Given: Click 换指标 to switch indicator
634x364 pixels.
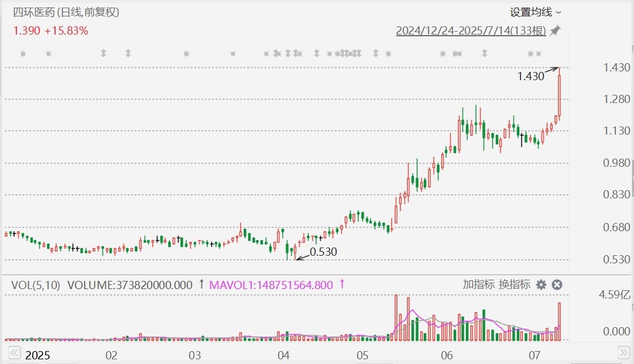Looking at the screenshot, I should 514,285.
